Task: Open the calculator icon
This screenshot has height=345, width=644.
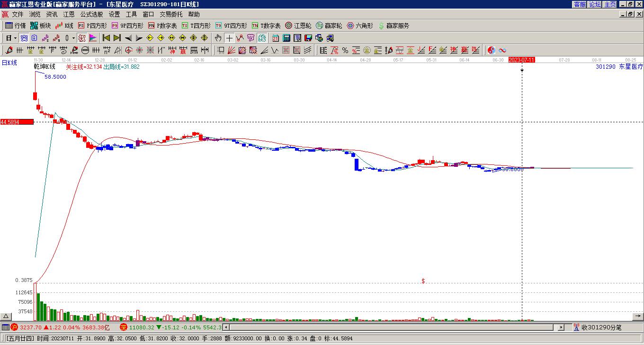Action: pyautogui.click(x=286, y=38)
